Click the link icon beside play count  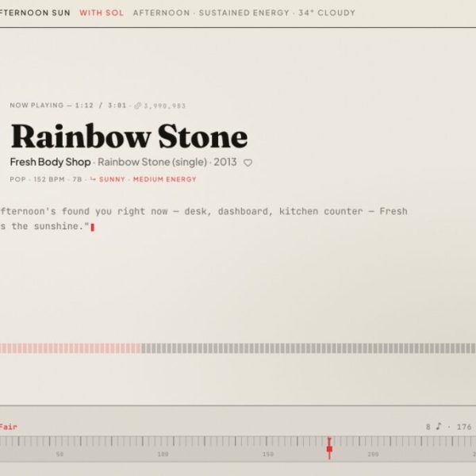pos(138,106)
